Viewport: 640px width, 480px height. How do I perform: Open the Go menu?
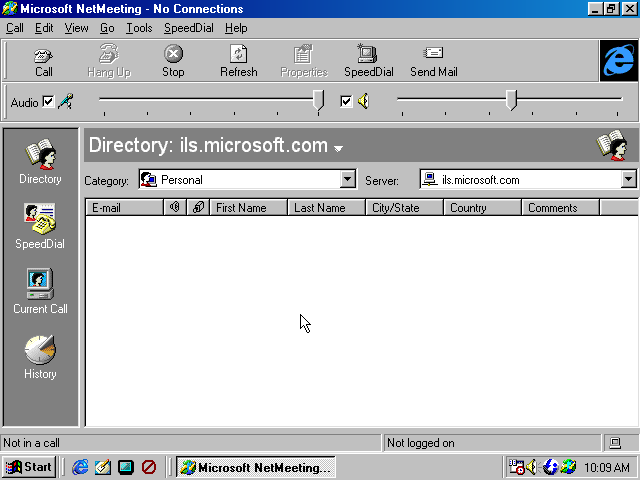(107, 28)
